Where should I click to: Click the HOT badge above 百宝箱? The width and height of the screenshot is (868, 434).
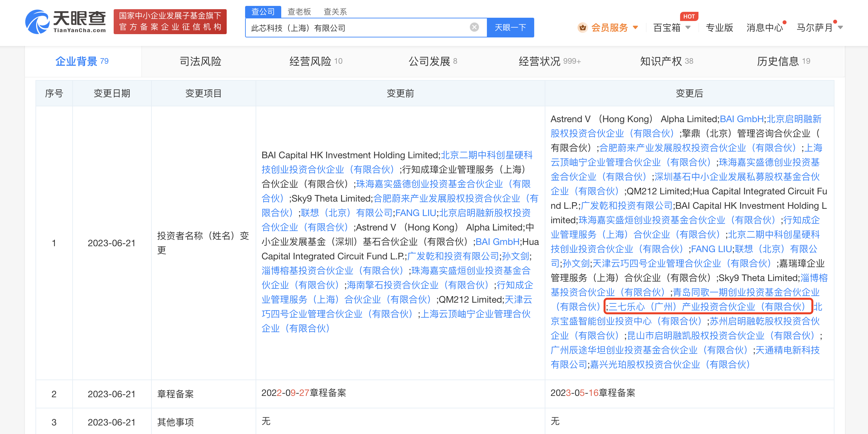pos(689,16)
